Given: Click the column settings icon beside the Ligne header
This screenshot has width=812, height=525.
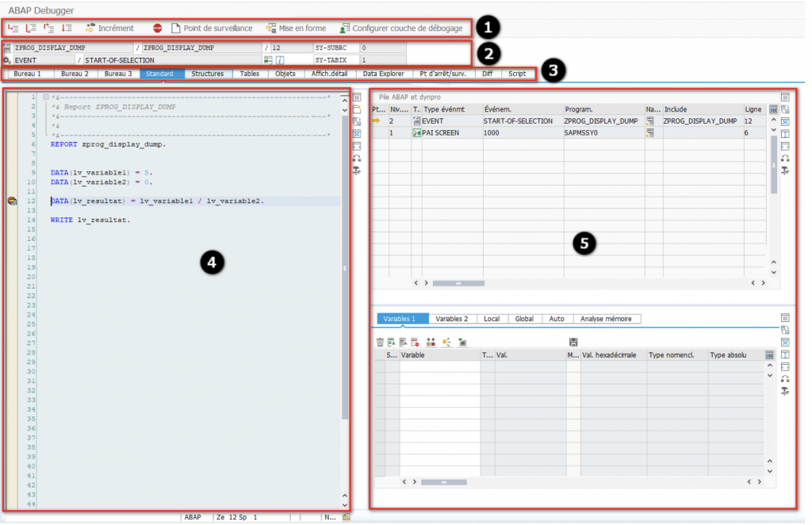Looking at the screenshot, I should pos(773,109).
